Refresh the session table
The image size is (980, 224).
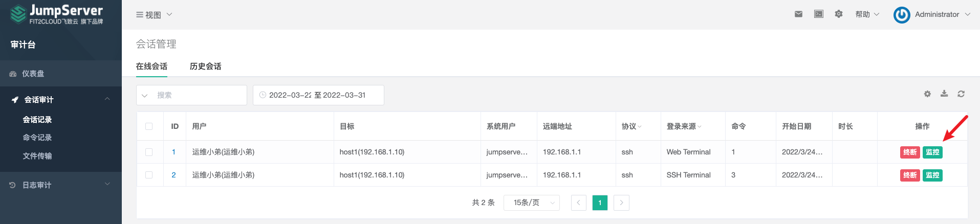click(x=961, y=94)
